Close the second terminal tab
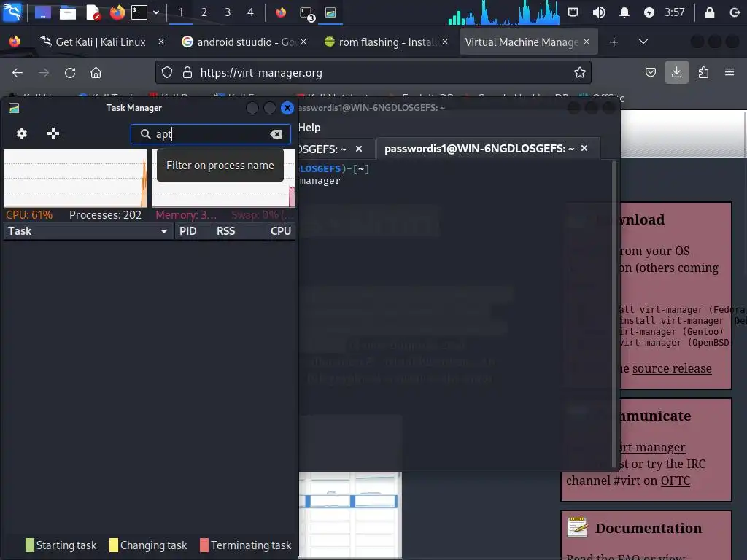The width and height of the screenshot is (747, 560). pos(584,149)
